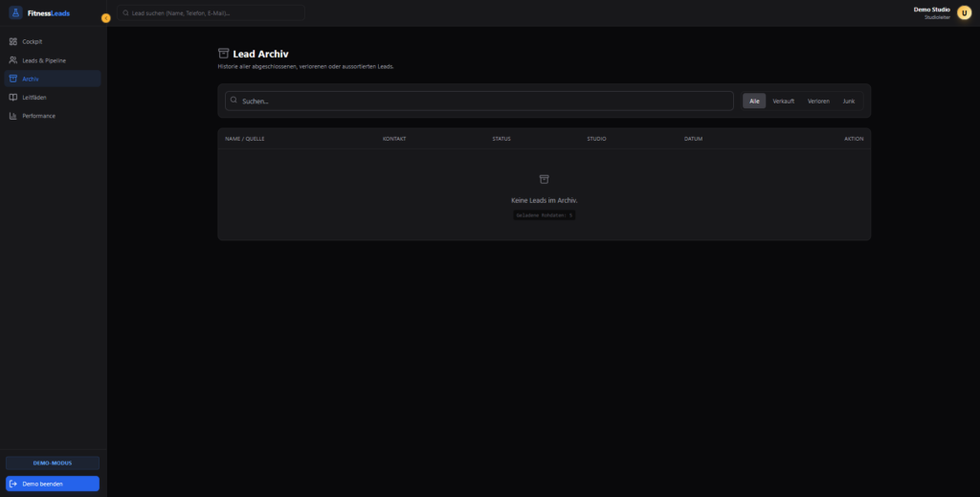This screenshot has height=497, width=980.
Task: Click the Leads & Pipeline people icon
Action: pyautogui.click(x=13, y=60)
